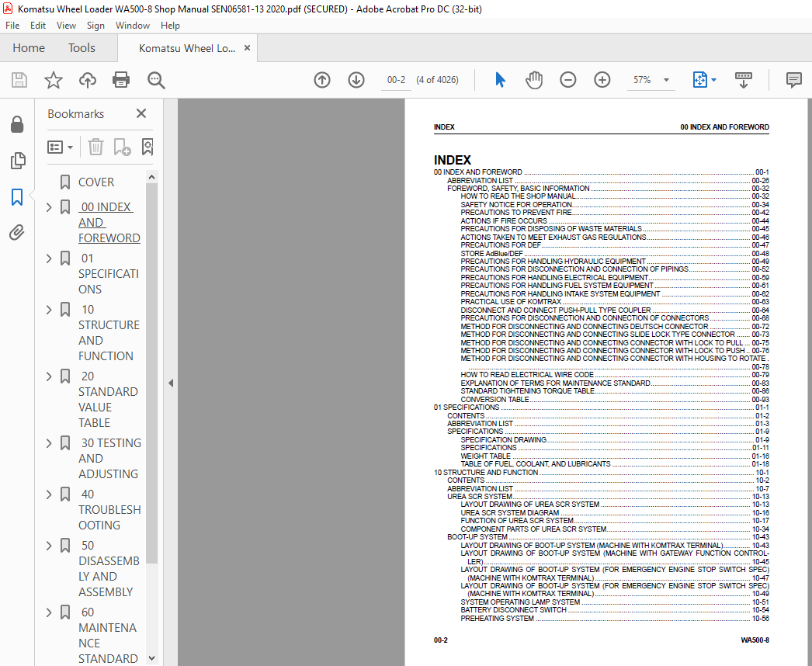Expand the 40 TROUBLESHOOTING bookmark
Image resolution: width=812 pixels, height=666 pixels.
pyautogui.click(x=49, y=494)
